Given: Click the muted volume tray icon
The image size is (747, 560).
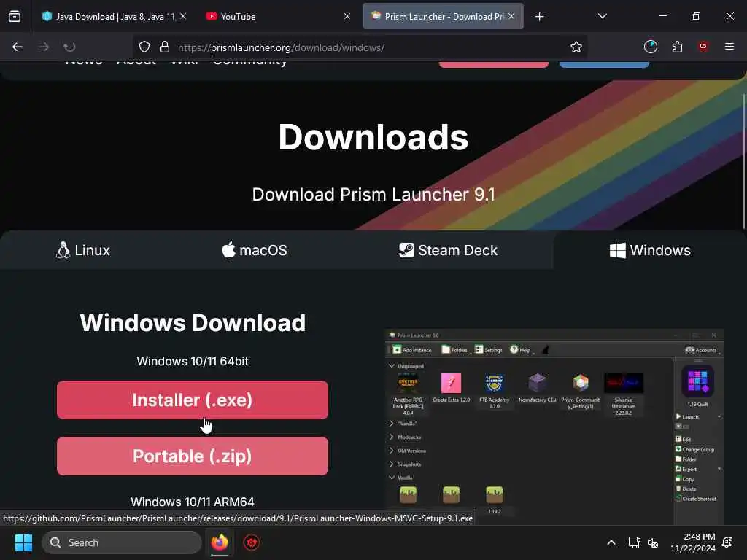Looking at the screenshot, I should [x=653, y=542].
